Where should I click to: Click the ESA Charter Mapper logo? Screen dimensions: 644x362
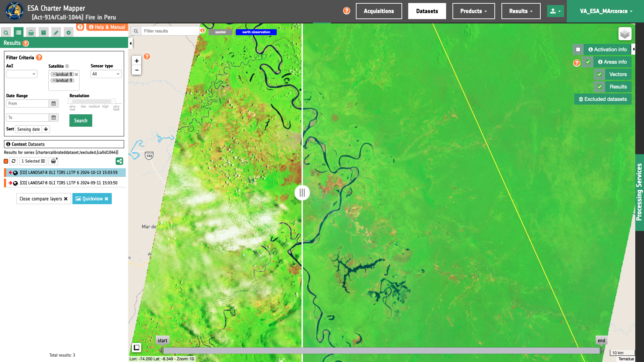pyautogui.click(x=14, y=11)
